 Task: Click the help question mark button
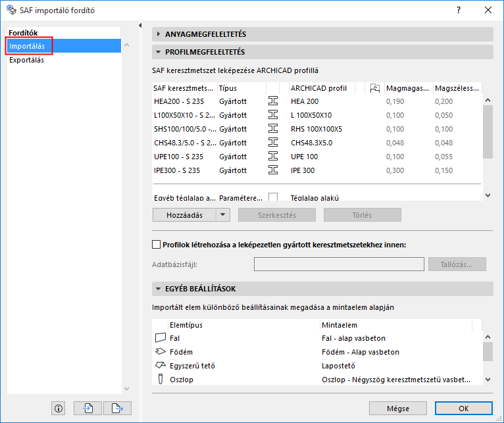pos(459,10)
